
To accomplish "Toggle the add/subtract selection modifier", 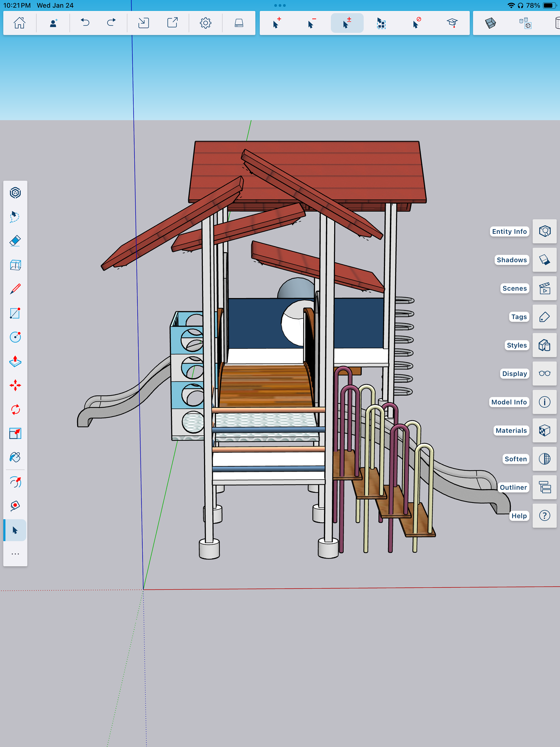I will [x=347, y=23].
